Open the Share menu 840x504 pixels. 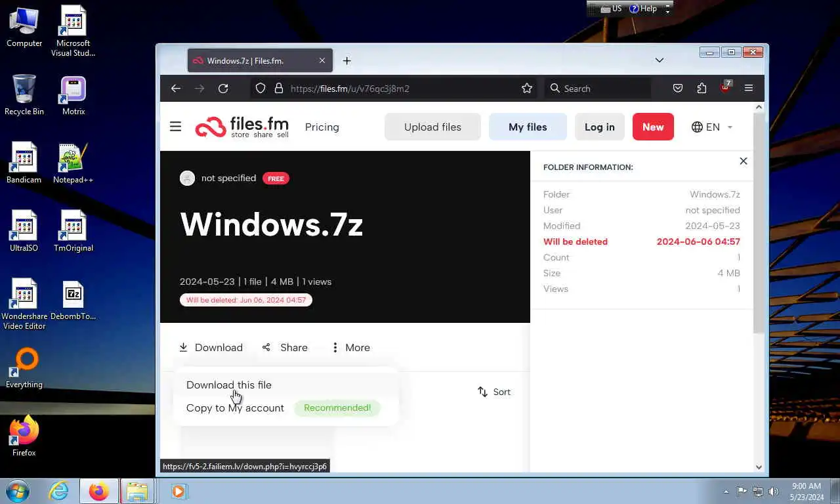(285, 347)
